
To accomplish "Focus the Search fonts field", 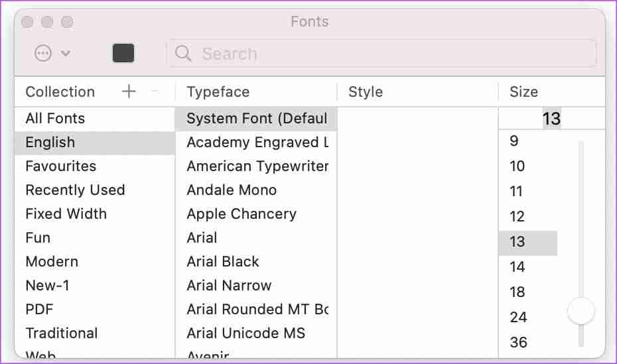I will (381, 53).
